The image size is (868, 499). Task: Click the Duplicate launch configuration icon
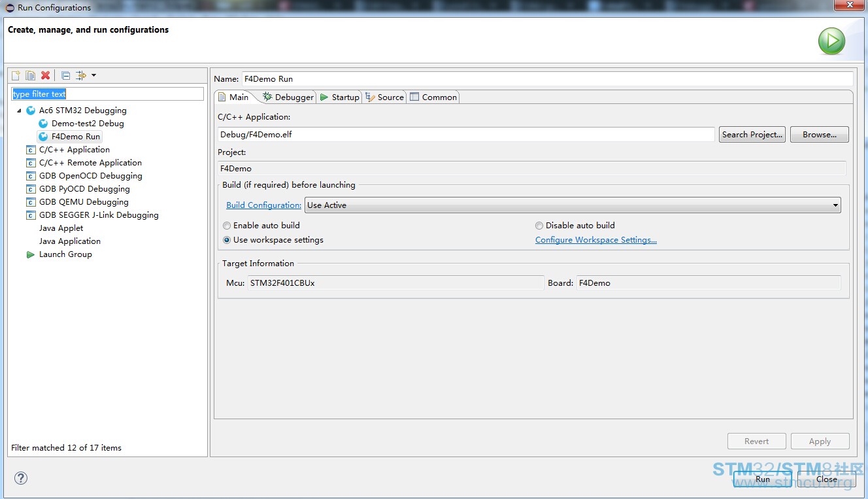click(x=30, y=75)
